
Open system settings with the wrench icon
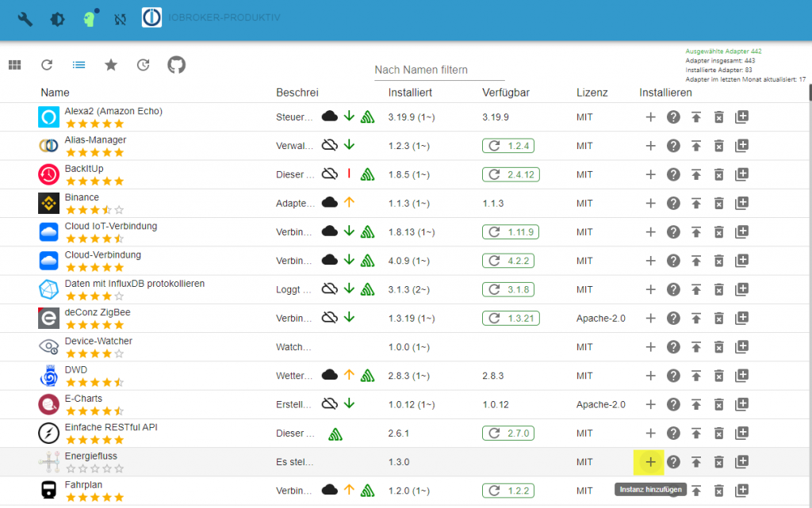click(23, 18)
